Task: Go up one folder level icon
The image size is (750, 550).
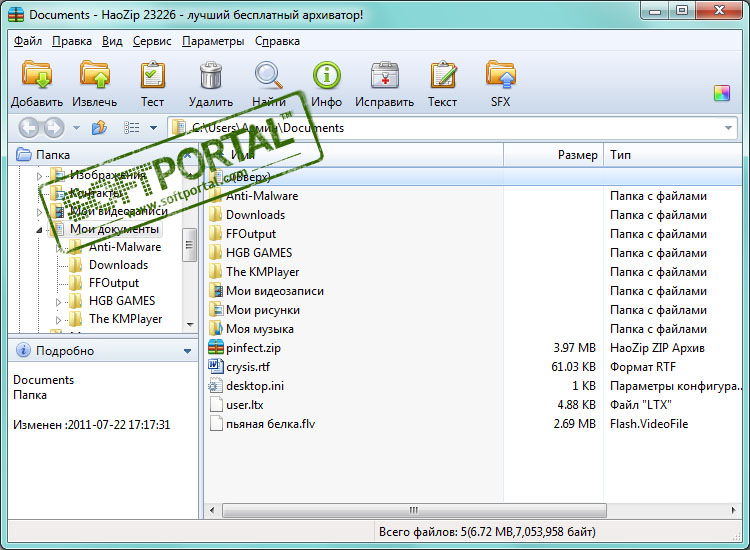Action: click(x=99, y=128)
